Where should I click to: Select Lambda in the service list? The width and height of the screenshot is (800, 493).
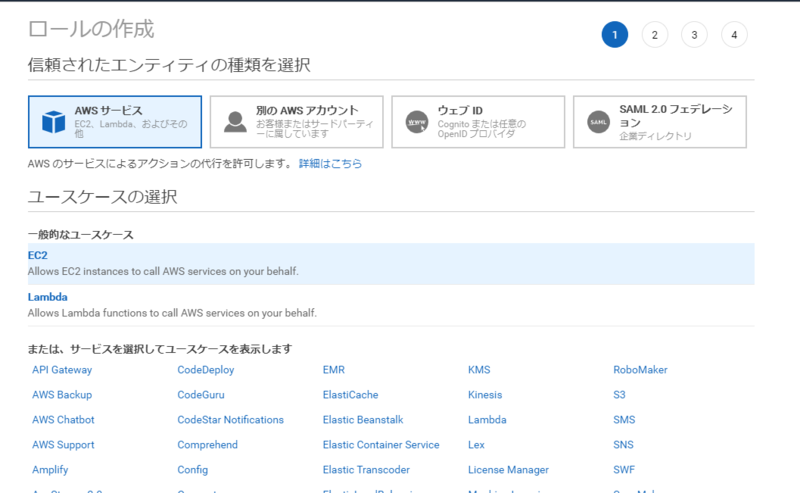pos(487,420)
